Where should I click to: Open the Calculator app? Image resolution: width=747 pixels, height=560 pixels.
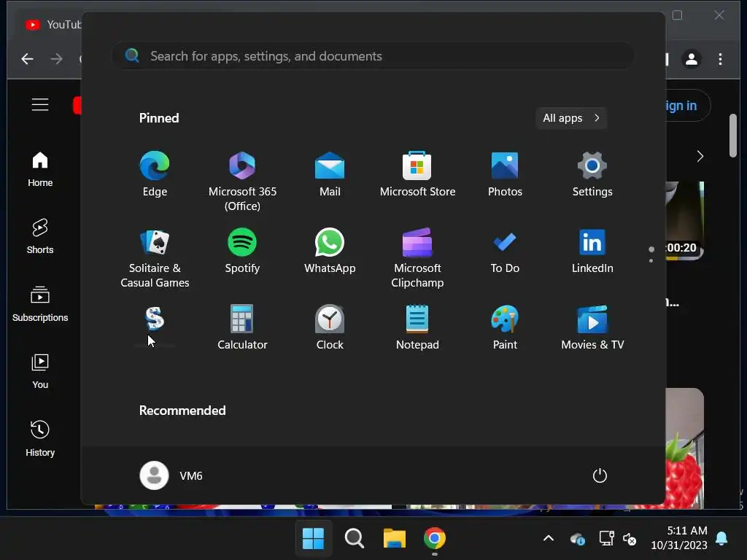pyautogui.click(x=242, y=327)
